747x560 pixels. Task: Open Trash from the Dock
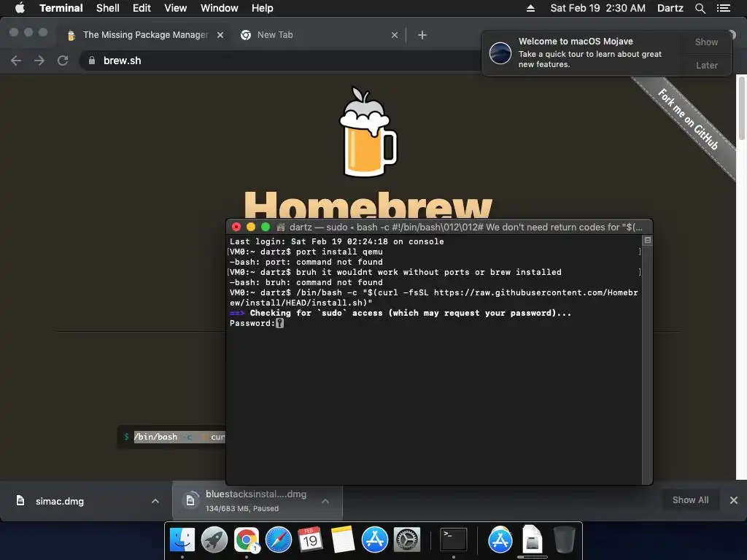tap(564, 540)
